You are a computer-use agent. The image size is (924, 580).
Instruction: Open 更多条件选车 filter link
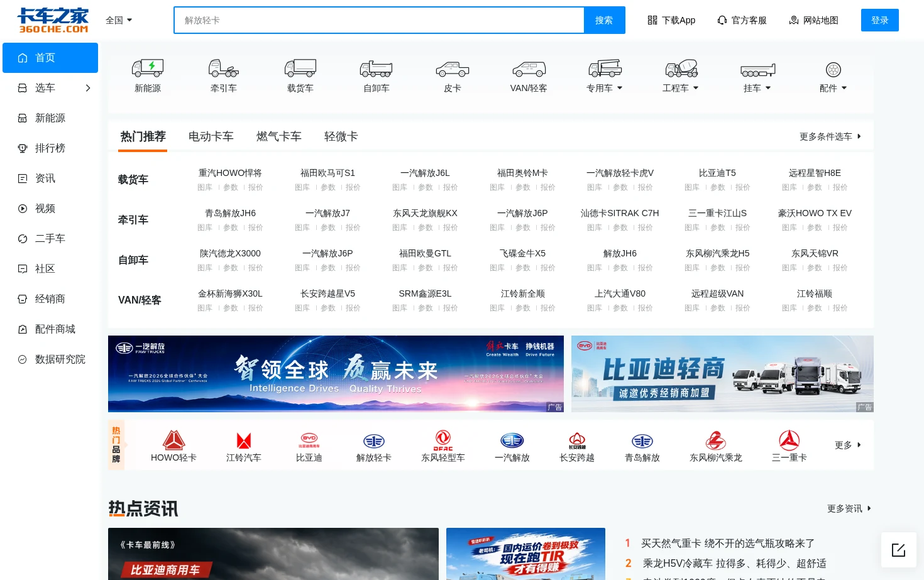[x=830, y=136]
